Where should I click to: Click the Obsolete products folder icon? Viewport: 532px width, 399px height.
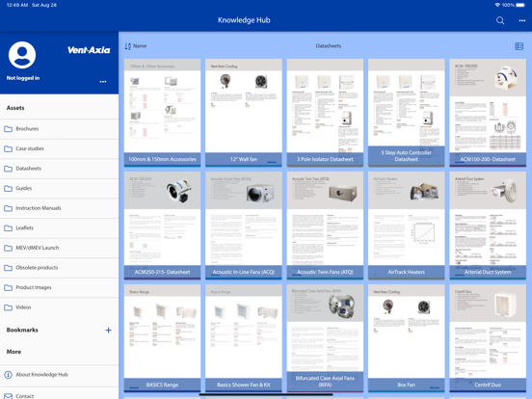pos(8,268)
